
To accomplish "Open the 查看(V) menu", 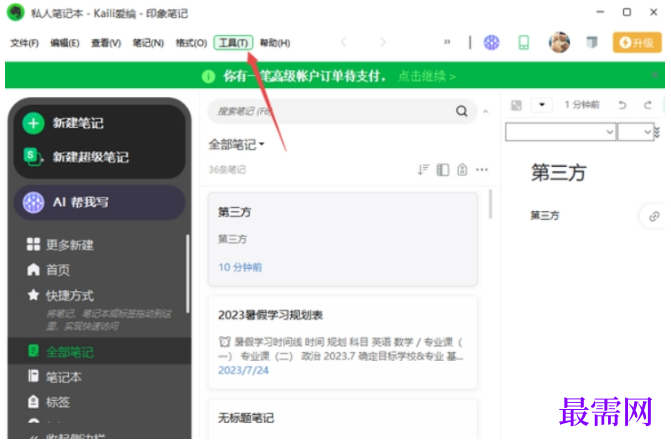I will [106, 43].
